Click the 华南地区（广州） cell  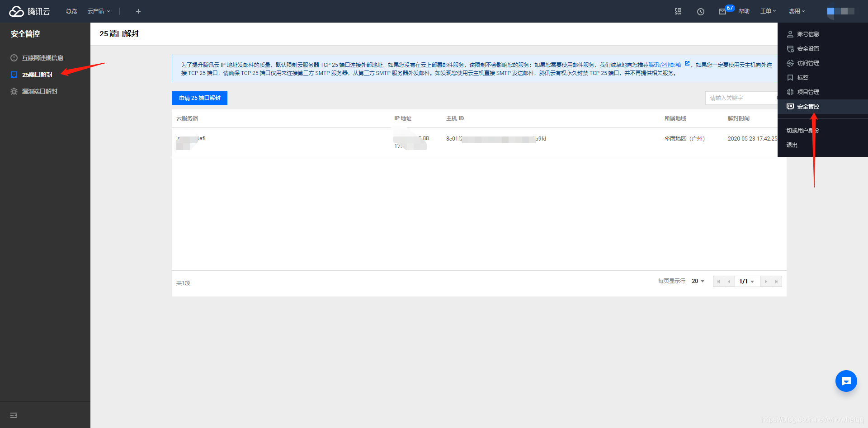pyautogui.click(x=684, y=139)
